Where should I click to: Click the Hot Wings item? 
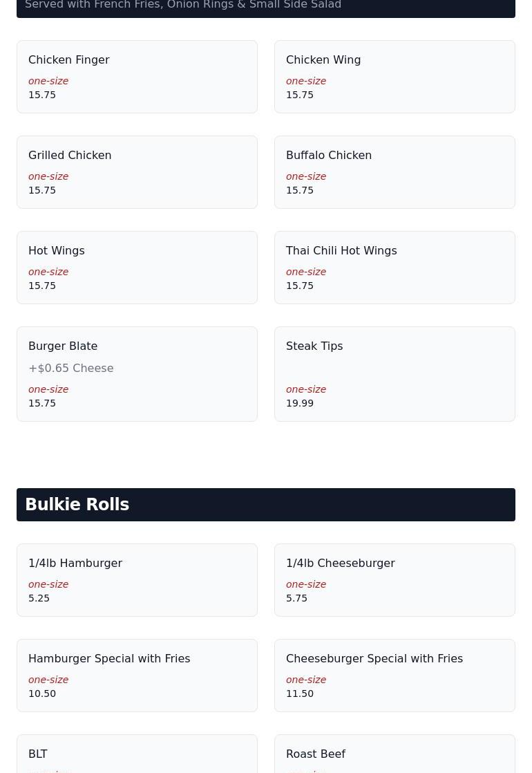137,268
